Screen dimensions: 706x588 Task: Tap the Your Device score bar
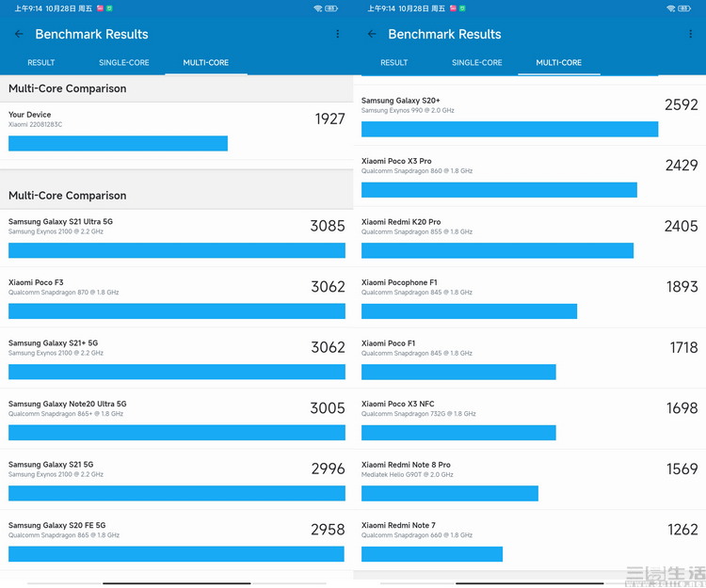point(118,144)
